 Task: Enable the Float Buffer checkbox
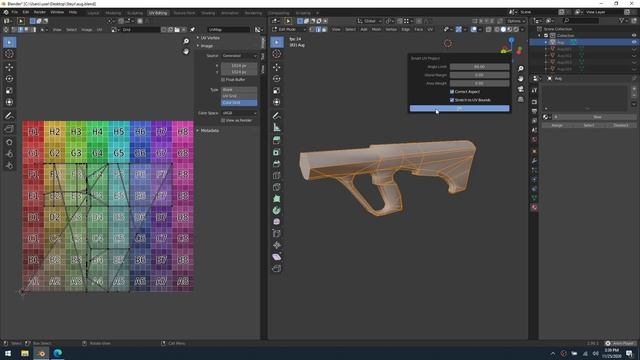click(x=223, y=80)
